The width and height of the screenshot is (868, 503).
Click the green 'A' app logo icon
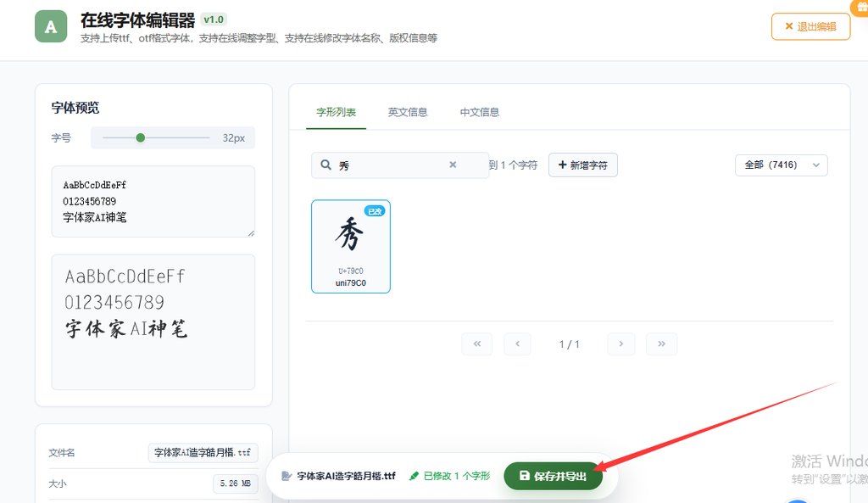51,25
